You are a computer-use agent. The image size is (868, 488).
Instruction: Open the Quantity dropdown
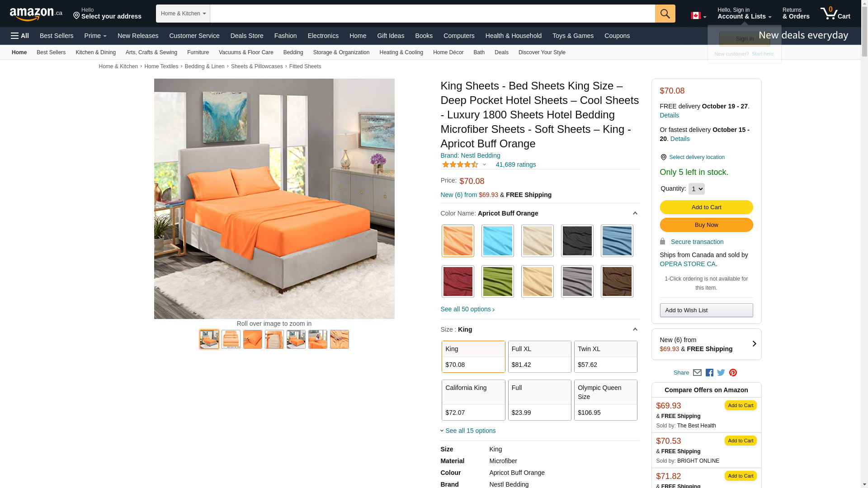pyautogui.click(x=696, y=189)
